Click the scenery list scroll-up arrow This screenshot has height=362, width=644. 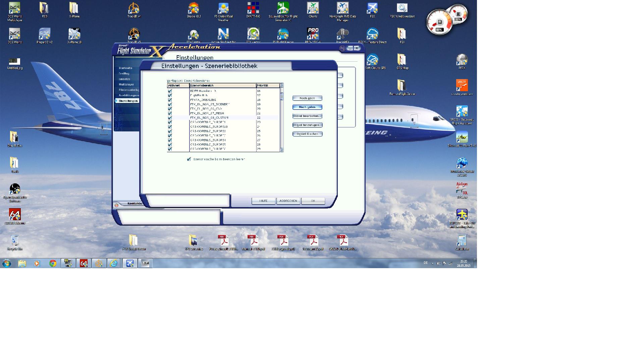point(282,85)
